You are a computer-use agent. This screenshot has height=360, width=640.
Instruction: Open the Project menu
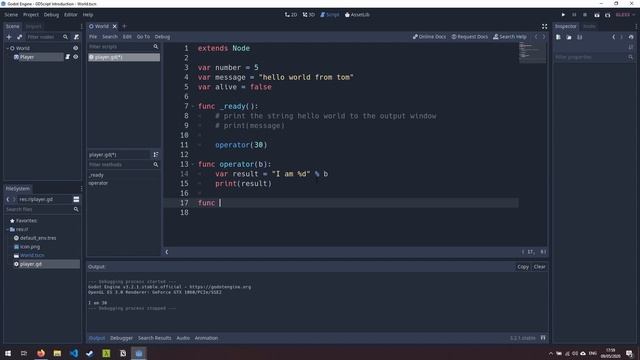point(31,15)
